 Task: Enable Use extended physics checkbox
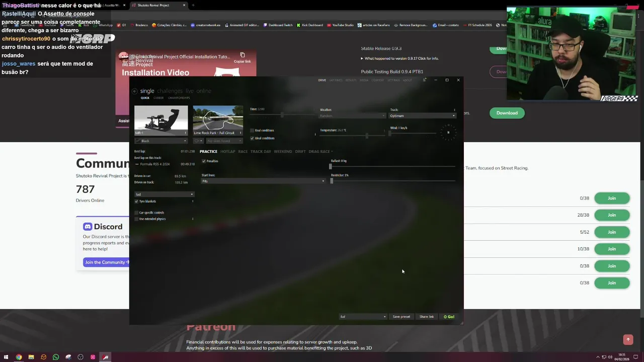tap(136, 219)
